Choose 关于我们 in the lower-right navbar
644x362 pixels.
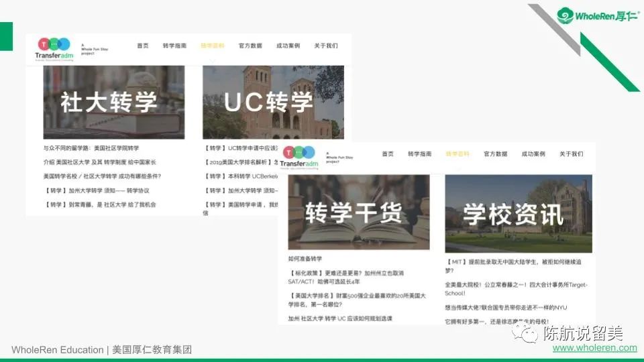(x=571, y=154)
